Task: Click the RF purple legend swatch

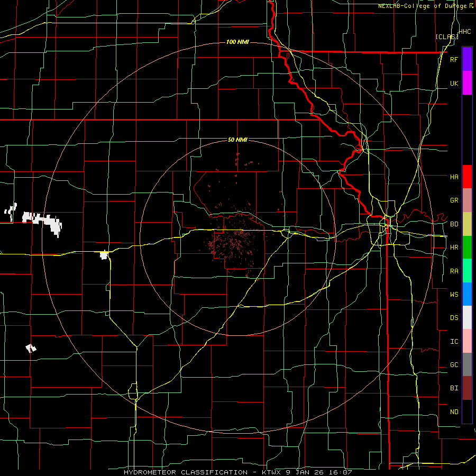Action: tap(467, 59)
